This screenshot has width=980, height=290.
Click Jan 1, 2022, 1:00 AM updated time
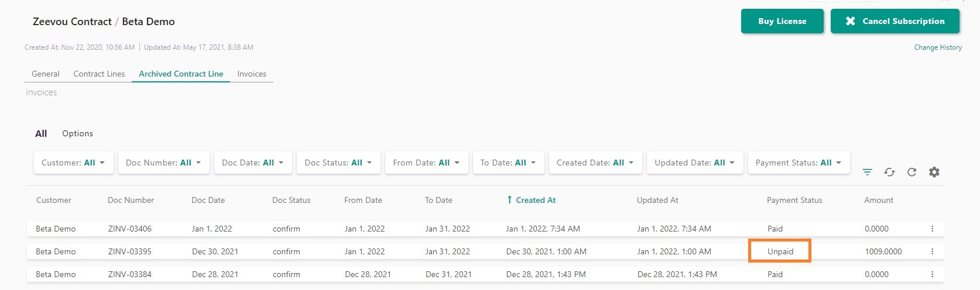coord(674,251)
